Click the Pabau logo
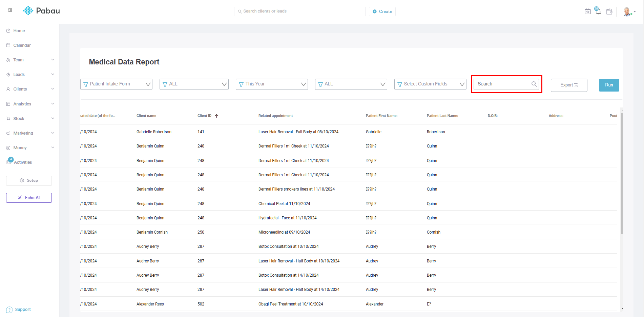644x317 pixels. point(41,11)
